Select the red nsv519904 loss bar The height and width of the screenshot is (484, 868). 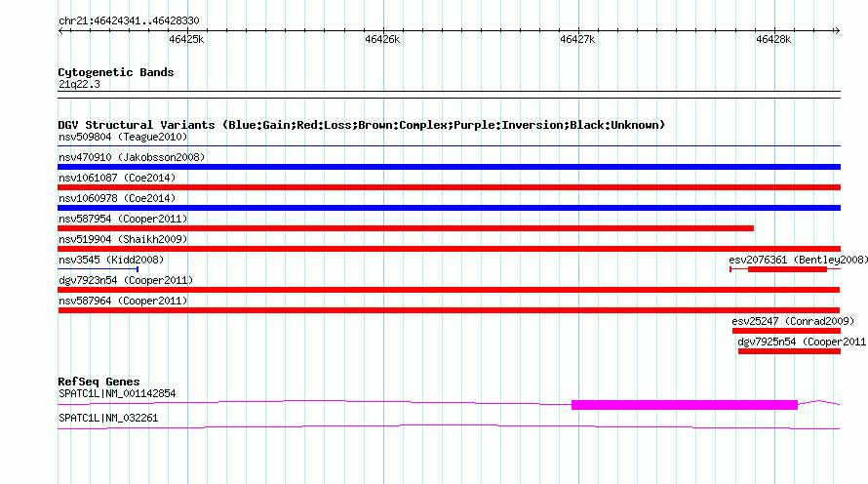449,249
